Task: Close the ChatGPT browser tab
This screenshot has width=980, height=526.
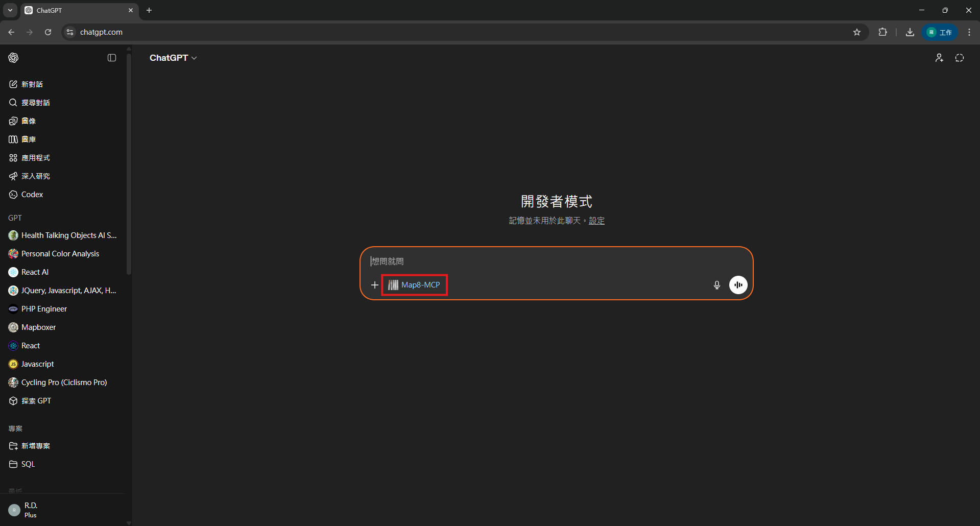Action: click(131, 10)
